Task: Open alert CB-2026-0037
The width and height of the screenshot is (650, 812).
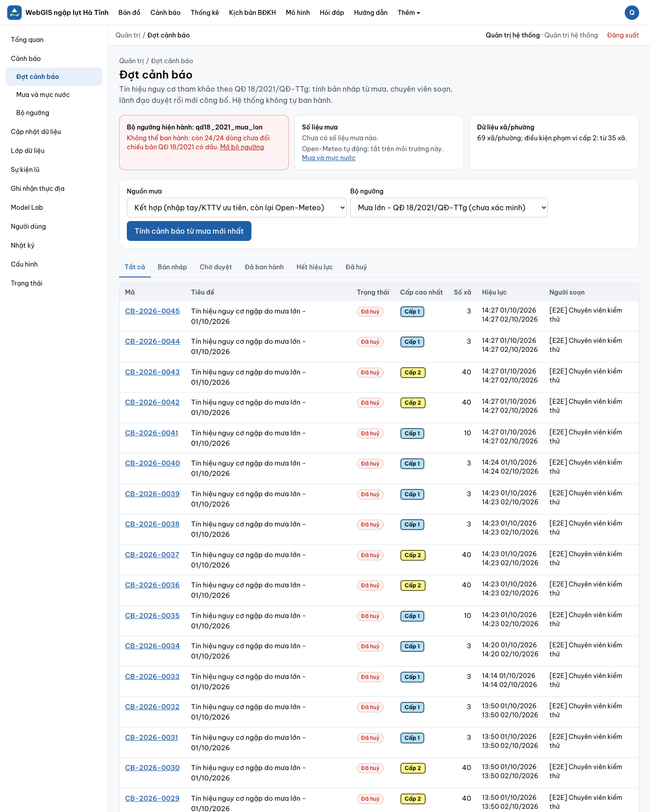Action: tap(152, 555)
